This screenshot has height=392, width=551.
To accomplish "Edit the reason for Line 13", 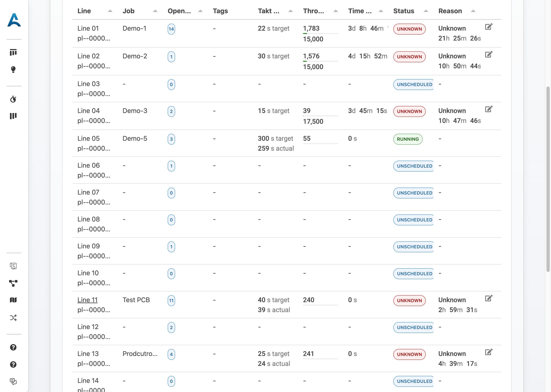I will (488, 352).
